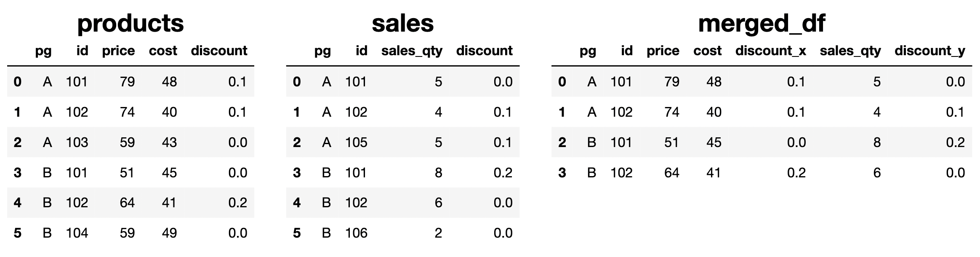This screenshot has height=257, width=980.
Task: Click the 'sales' table title
Action: (402, 23)
